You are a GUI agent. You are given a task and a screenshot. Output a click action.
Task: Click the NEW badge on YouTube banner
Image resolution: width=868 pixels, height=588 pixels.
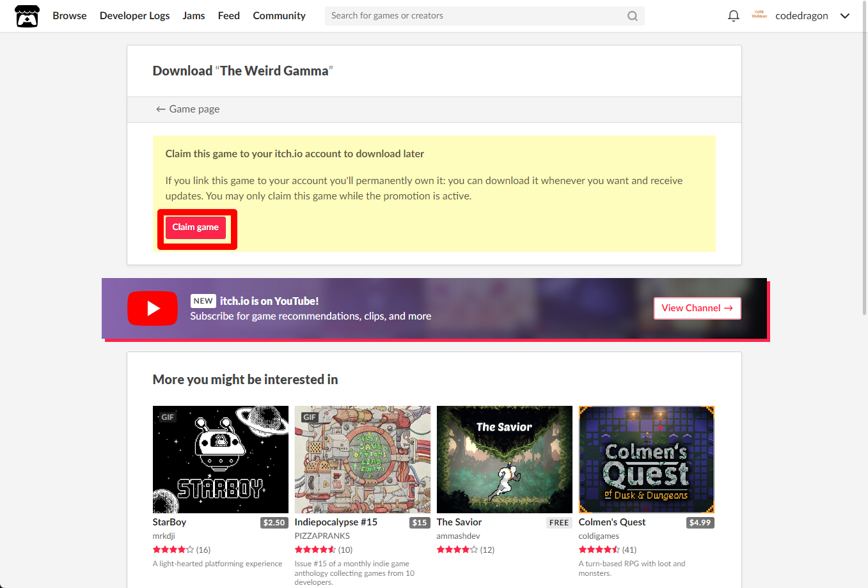pos(203,301)
